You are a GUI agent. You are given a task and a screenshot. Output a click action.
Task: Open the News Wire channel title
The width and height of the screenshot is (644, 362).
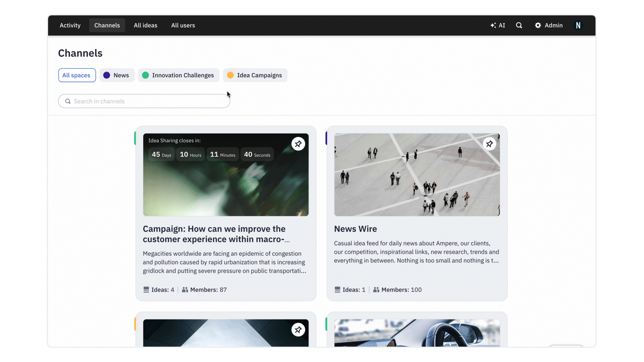pyautogui.click(x=356, y=229)
